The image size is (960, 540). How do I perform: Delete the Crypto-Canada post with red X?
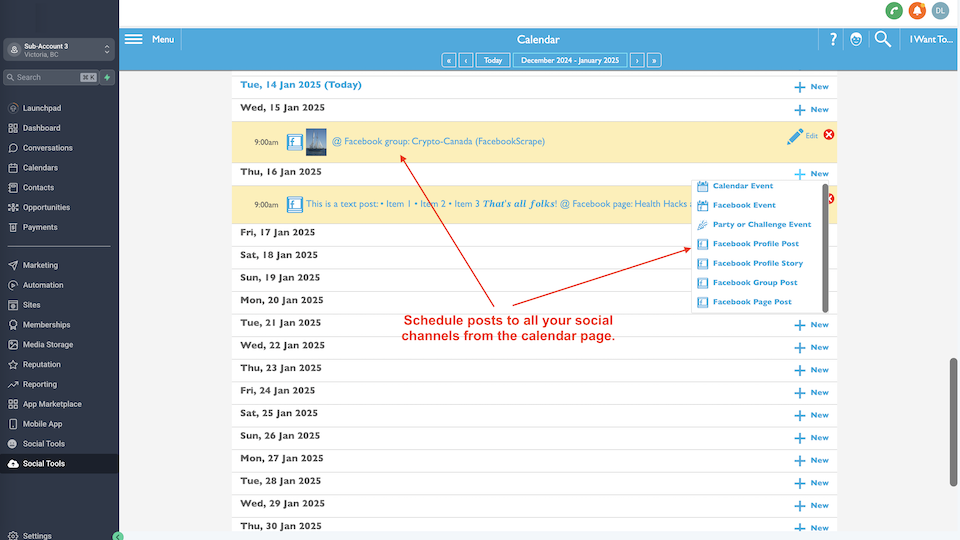tap(829, 135)
